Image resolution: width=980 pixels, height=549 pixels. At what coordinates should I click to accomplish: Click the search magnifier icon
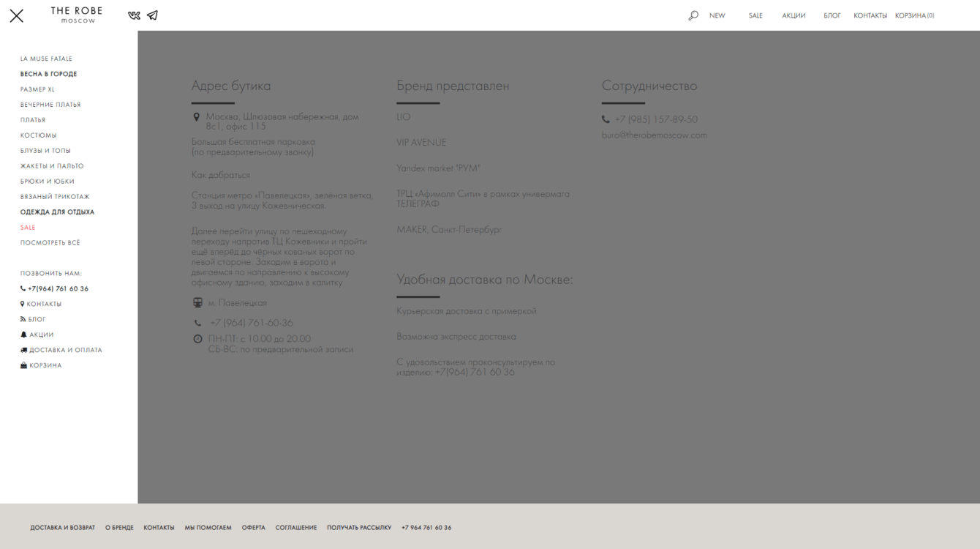click(693, 15)
